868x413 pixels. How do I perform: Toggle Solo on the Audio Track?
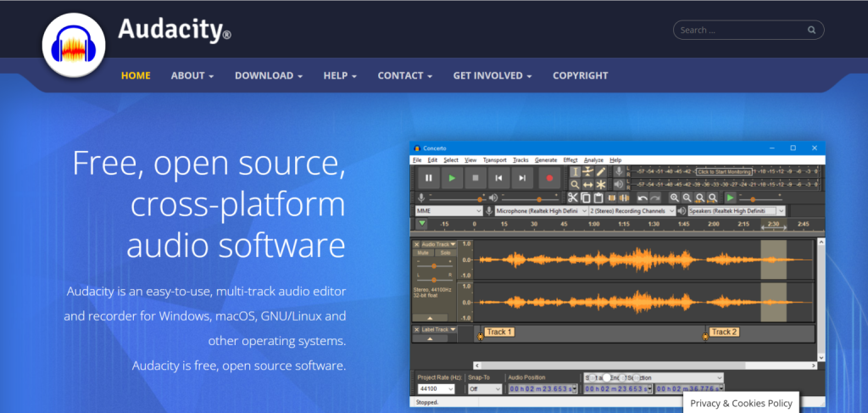(443, 253)
